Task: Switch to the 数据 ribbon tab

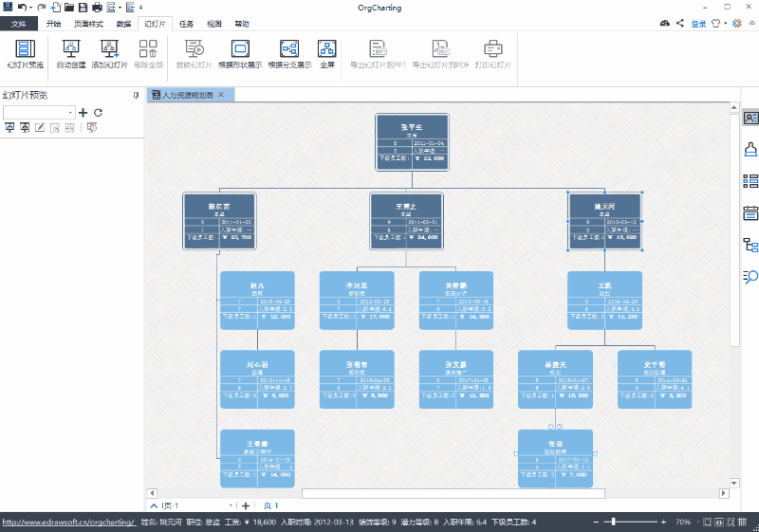Action: (123, 24)
